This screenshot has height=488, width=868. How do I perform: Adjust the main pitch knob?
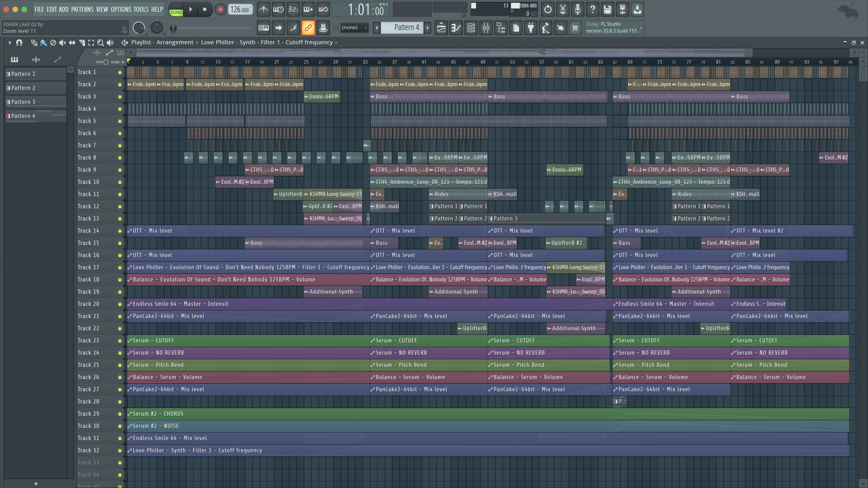pos(156,28)
